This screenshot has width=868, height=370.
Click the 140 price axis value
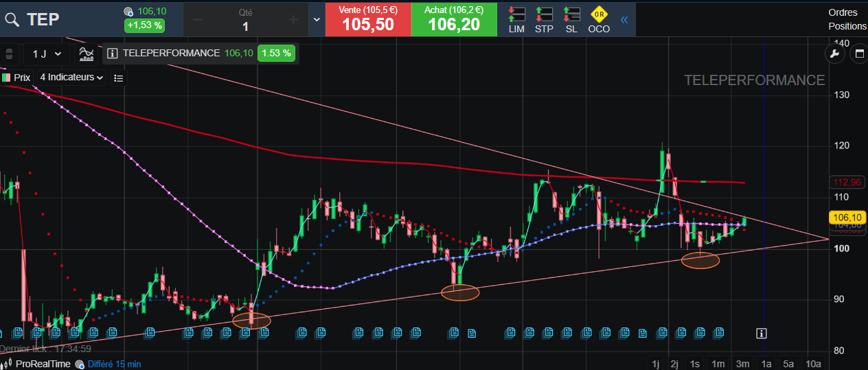click(x=841, y=43)
